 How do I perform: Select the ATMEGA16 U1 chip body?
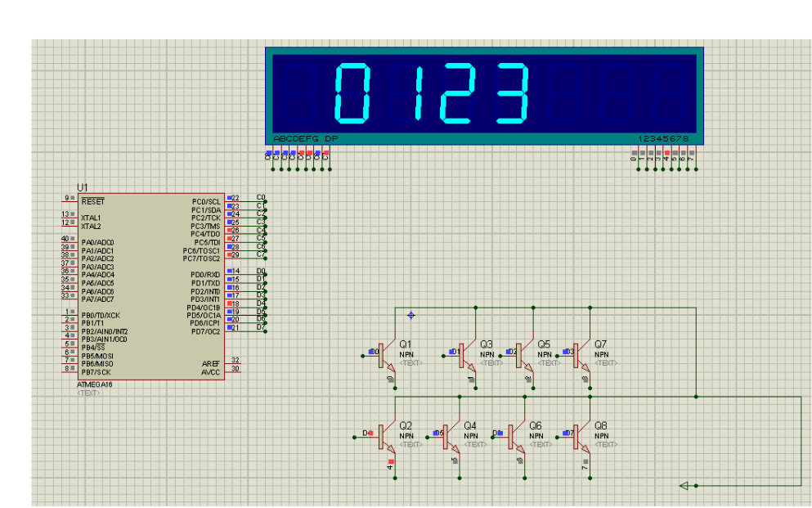151,286
